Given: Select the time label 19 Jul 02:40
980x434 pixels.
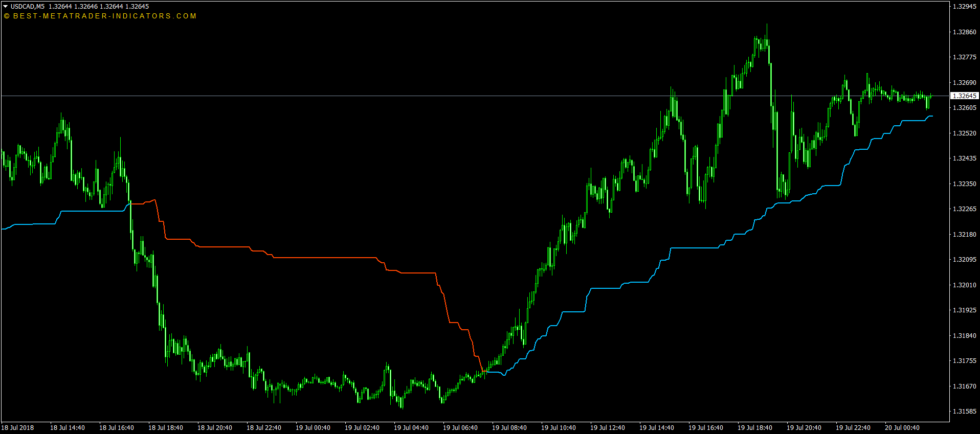Looking at the screenshot, I should pos(362,428).
